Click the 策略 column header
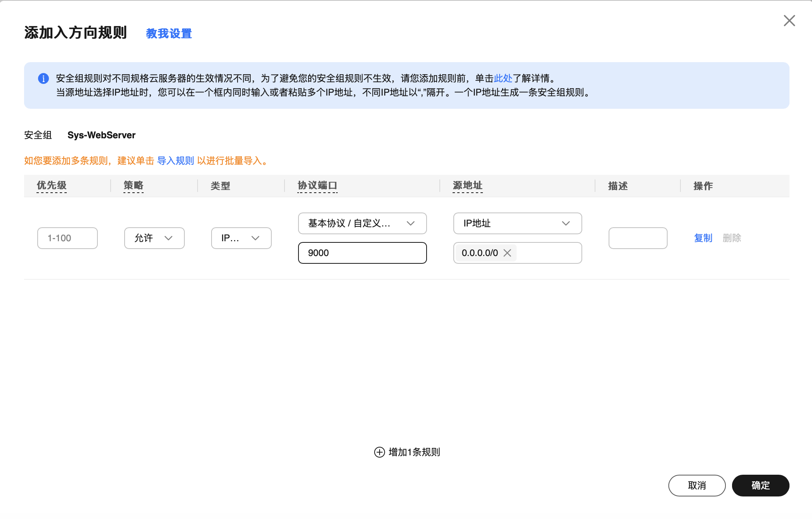Image resolution: width=812 pixels, height=519 pixels. point(134,186)
